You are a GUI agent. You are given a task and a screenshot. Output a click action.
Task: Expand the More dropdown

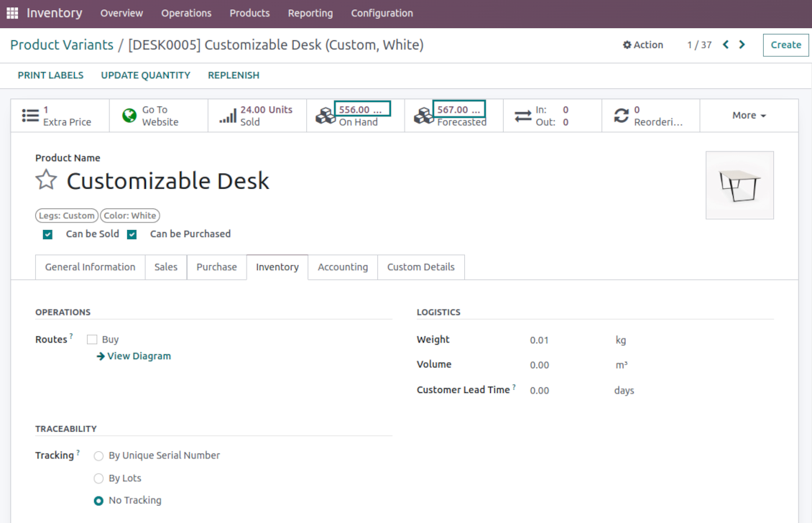[749, 116]
